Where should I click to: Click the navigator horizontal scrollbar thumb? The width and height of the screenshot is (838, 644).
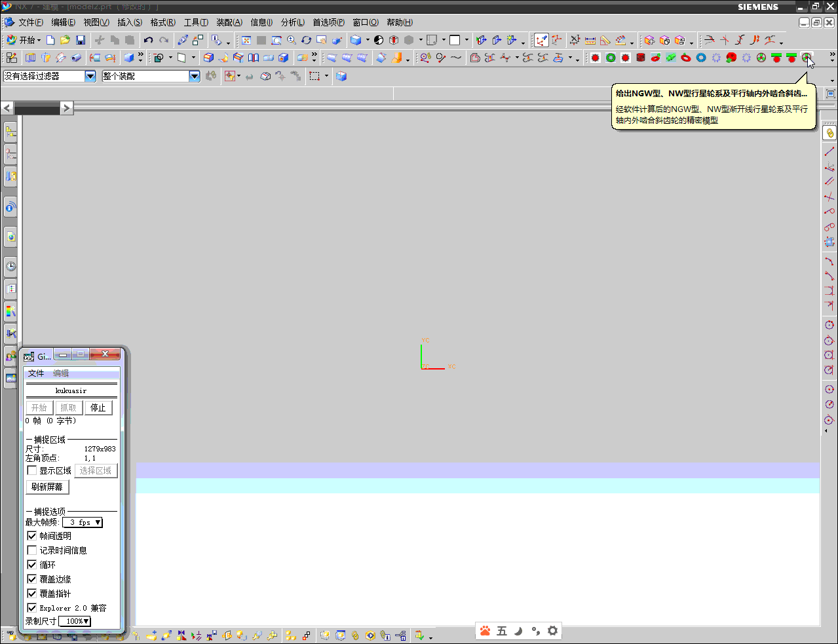(x=37, y=108)
